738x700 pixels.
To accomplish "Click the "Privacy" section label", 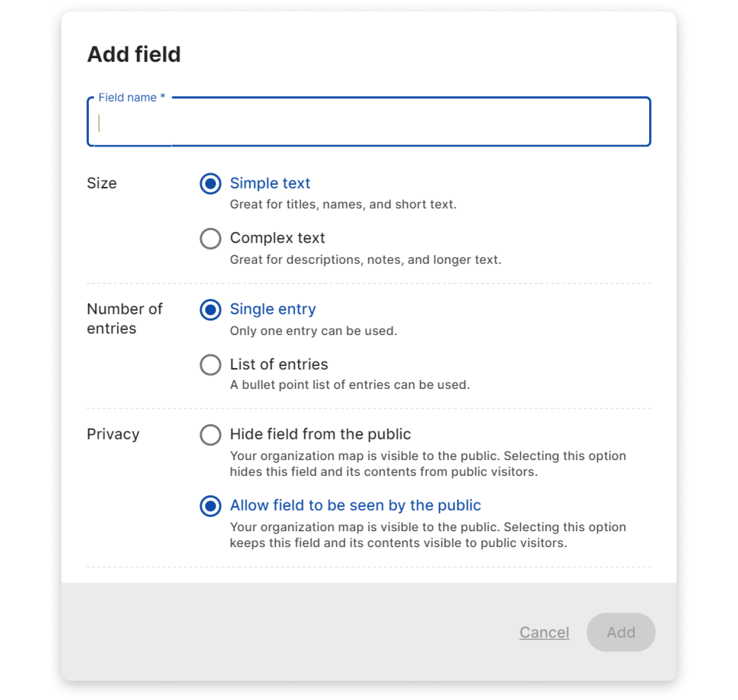I will click(x=113, y=434).
